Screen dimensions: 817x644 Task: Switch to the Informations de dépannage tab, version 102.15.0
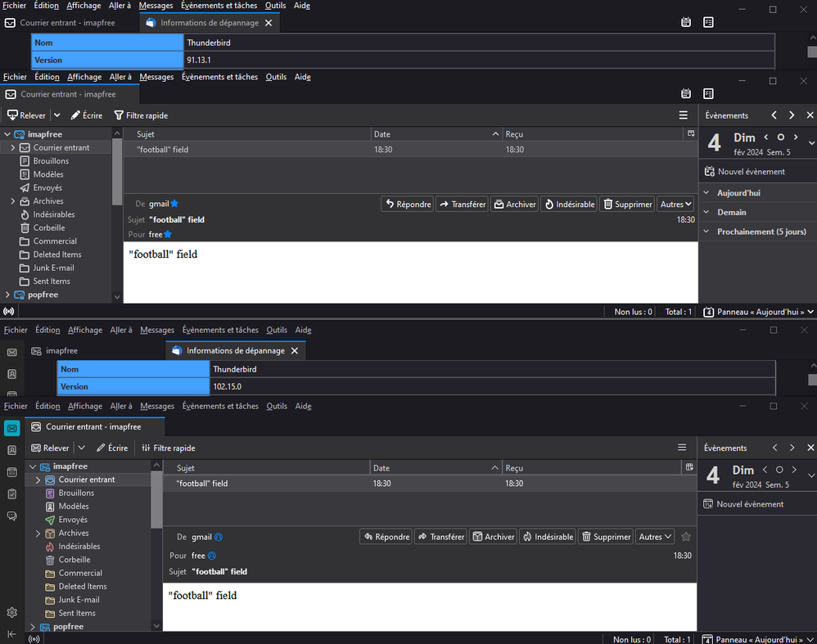(x=236, y=351)
